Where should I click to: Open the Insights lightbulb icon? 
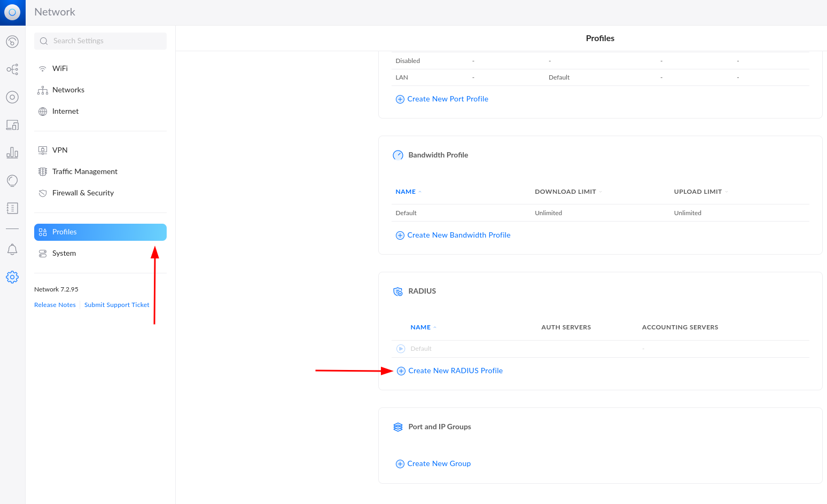coord(12,180)
